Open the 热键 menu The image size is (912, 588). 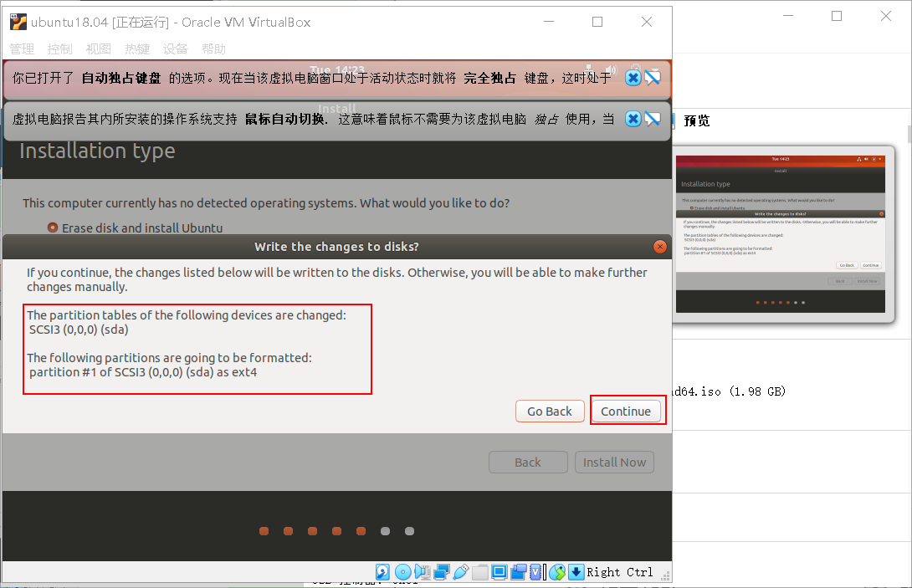click(137, 49)
